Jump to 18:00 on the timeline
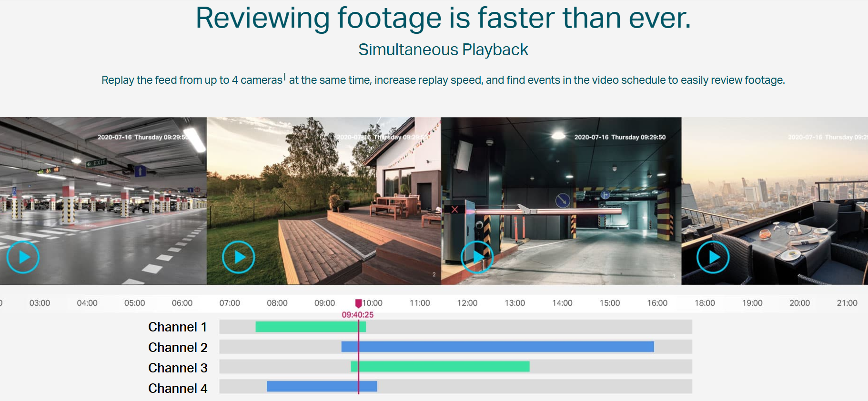868x401 pixels. (705, 303)
